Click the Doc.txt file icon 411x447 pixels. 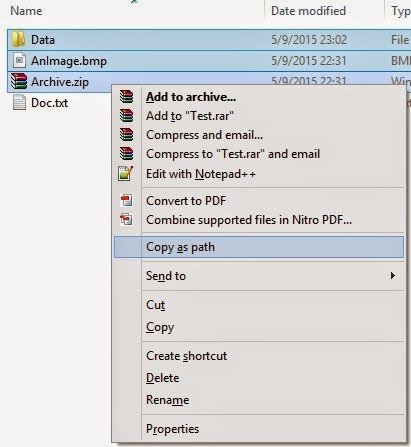coord(19,102)
